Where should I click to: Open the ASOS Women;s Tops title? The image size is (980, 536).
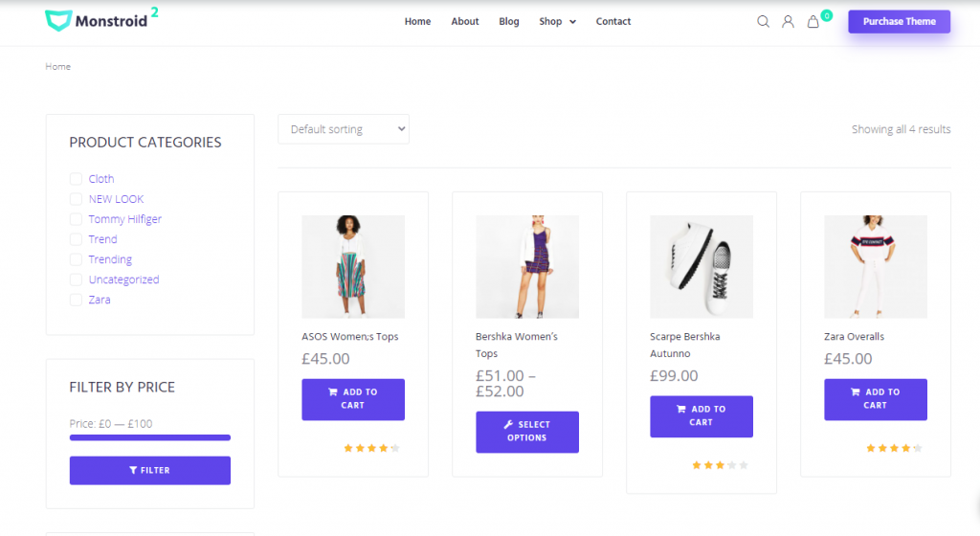point(350,336)
